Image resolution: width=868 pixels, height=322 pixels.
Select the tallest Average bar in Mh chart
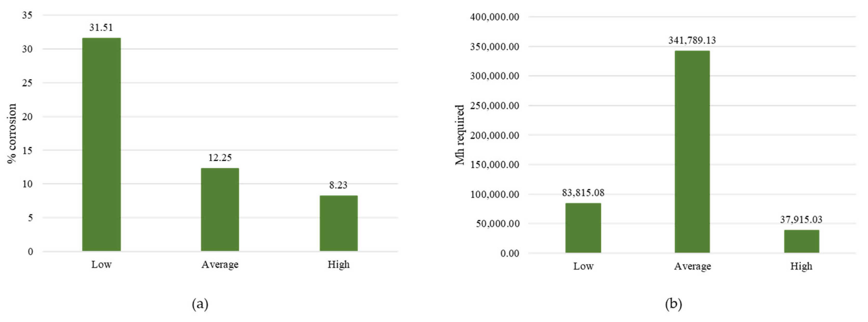[x=692, y=152]
